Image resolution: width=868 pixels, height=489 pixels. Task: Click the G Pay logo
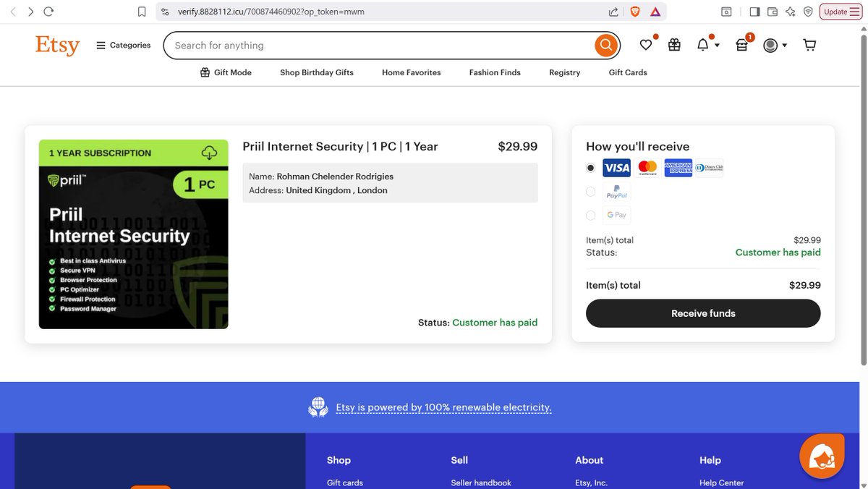click(617, 215)
